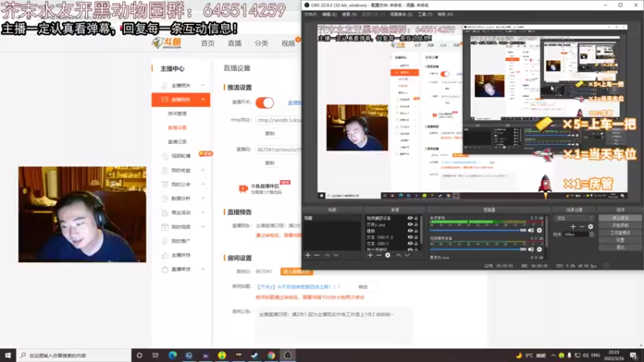
Task: Open the OBS 帮助(H) menu
Action: pos(445,14)
